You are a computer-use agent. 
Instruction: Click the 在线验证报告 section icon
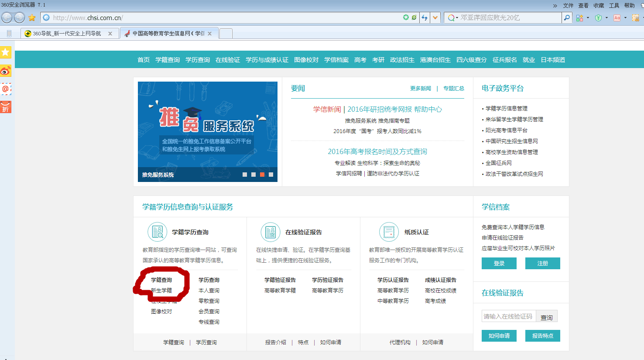click(x=271, y=232)
